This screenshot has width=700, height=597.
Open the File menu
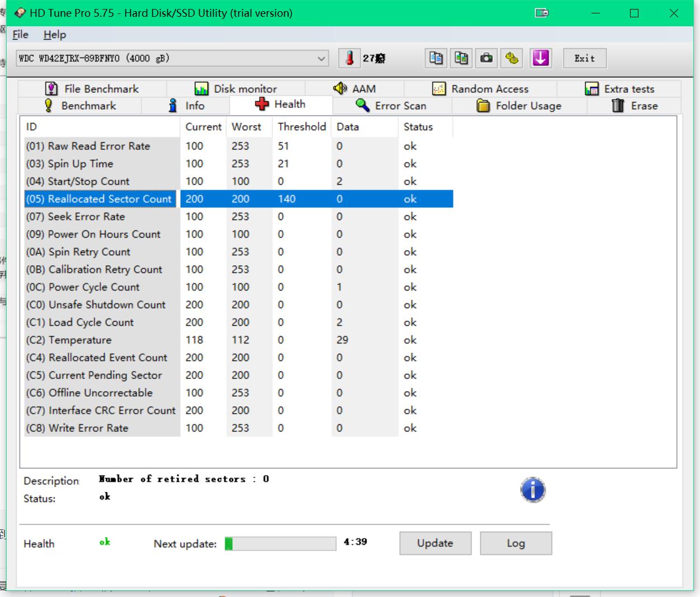[20, 35]
